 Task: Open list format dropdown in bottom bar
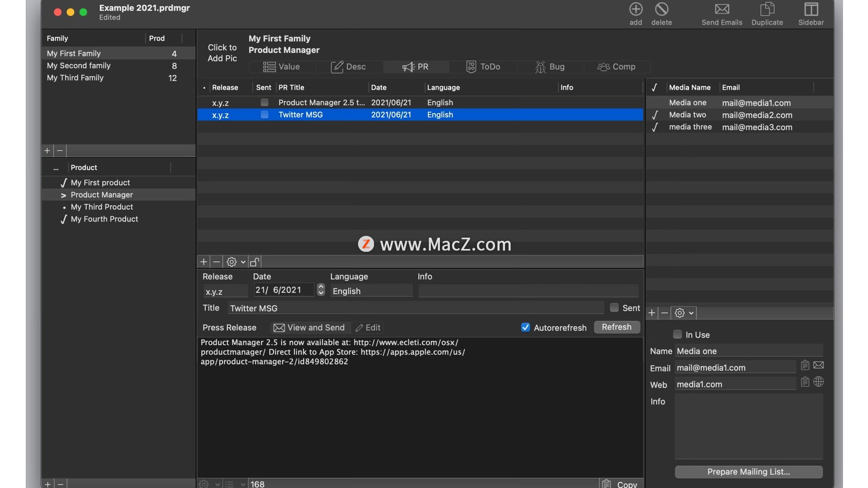point(236,484)
